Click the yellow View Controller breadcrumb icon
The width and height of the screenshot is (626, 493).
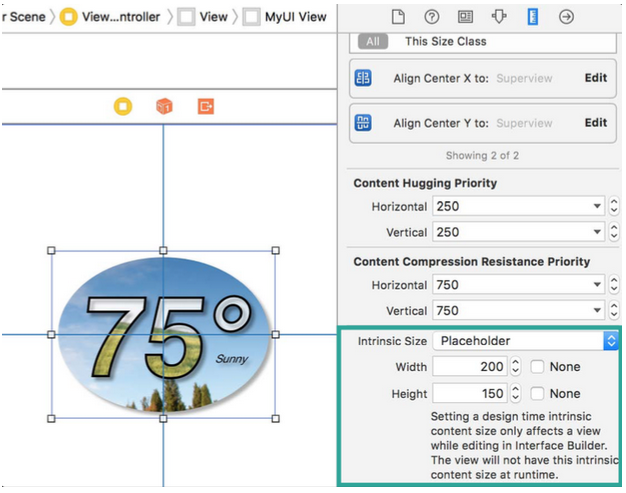(69, 17)
